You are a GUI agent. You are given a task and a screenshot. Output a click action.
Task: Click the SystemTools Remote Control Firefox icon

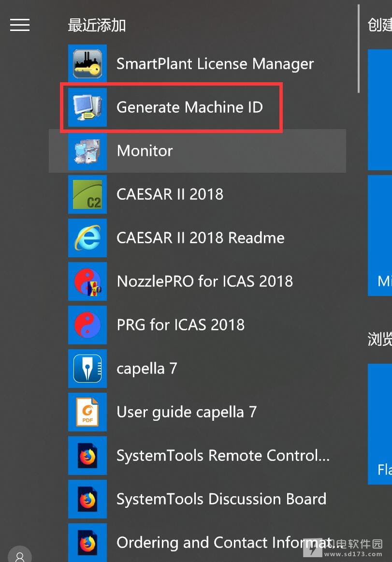coord(87,456)
